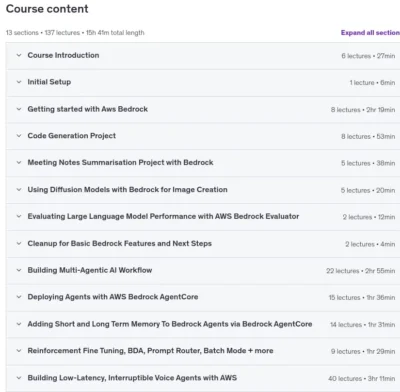Expand Getting started with Aws Bedrock chevron
The image size is (400, 392).
point(19,109)
